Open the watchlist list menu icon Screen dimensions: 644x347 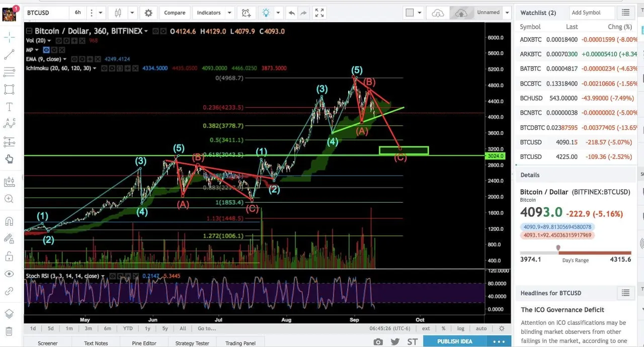pos(625,13)
